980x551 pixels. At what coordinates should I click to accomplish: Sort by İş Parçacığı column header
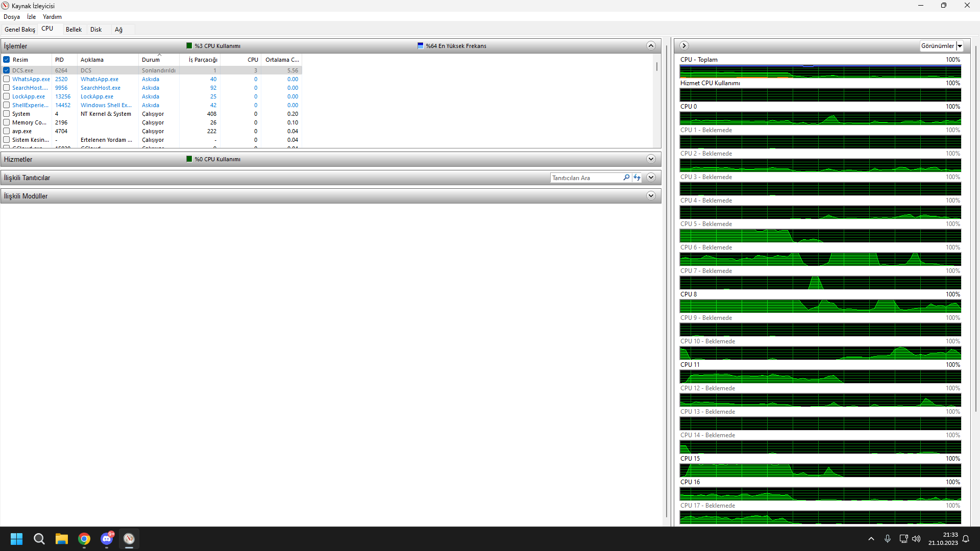(200, 60)
